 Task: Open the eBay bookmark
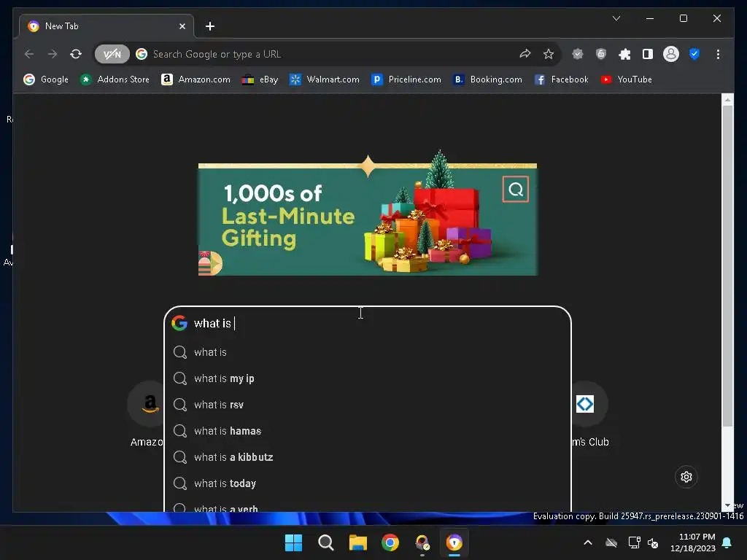(x=260, y=79)
